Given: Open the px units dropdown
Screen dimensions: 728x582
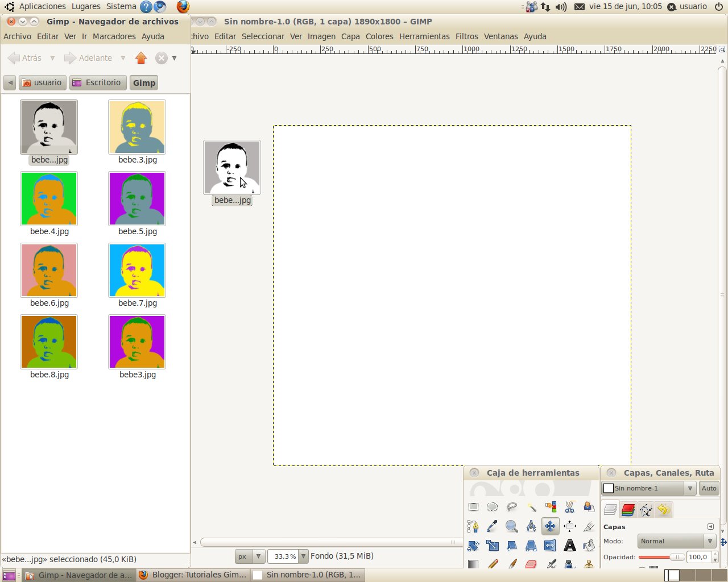Looking at the screenshot, I should point(250,556).
